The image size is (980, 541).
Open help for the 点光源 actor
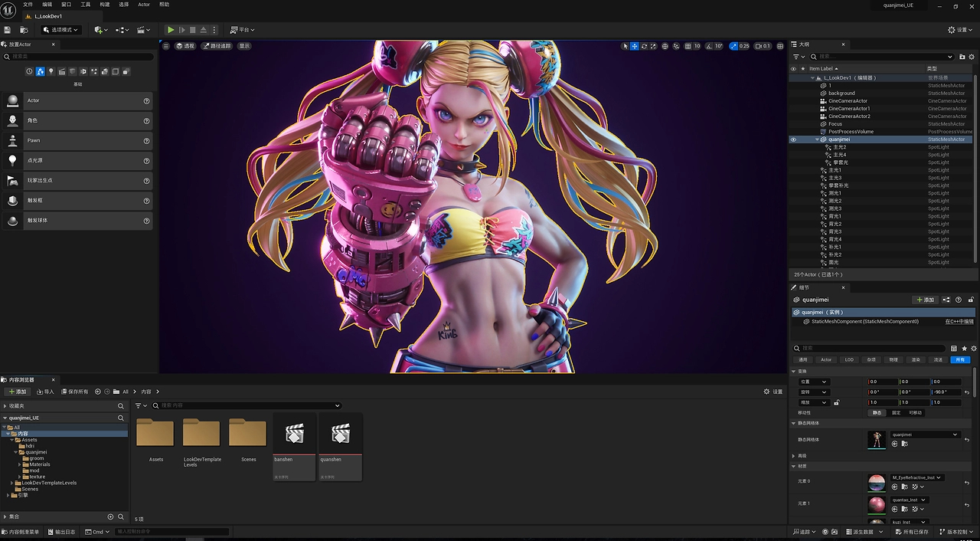click(x=146, y=161)
